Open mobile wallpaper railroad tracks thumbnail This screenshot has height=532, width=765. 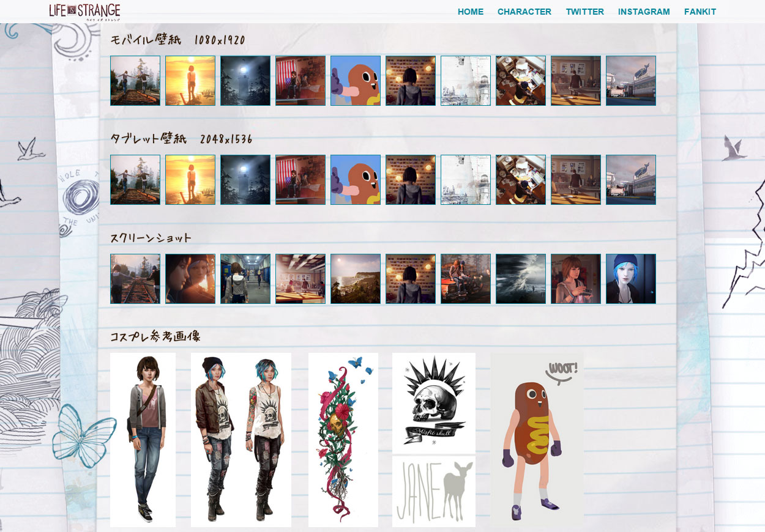point(135,81)
